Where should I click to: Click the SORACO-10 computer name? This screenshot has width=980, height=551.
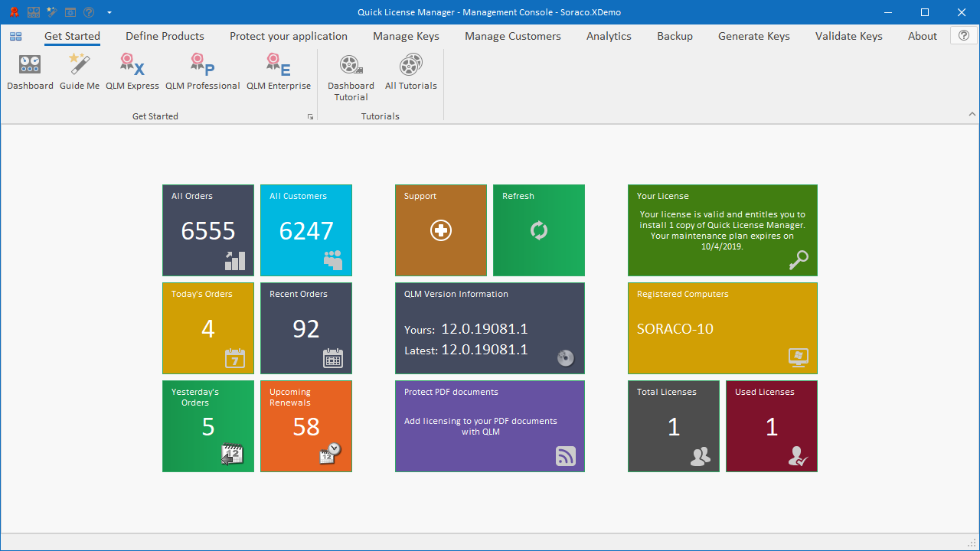pyautogui.click(x=675, y=329)
